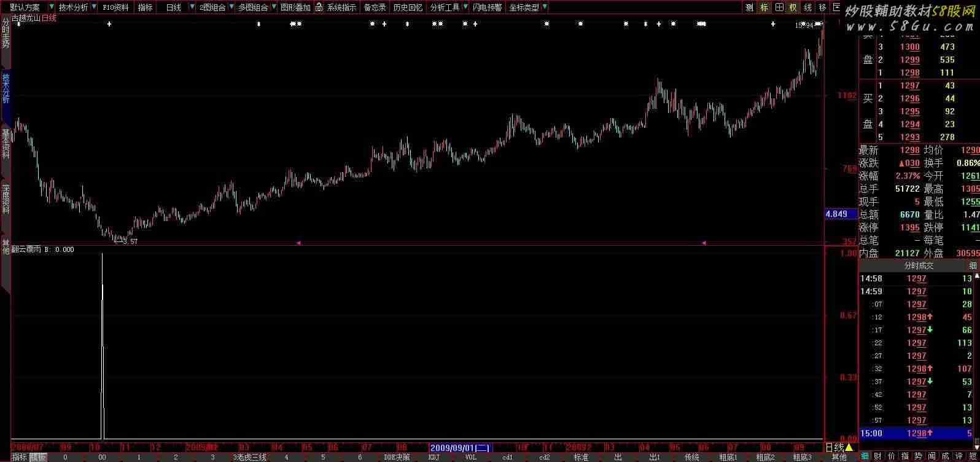Screen dimensions: 980x462
Task: Click the 分时成交 tick list header
Action: point(919,266)
